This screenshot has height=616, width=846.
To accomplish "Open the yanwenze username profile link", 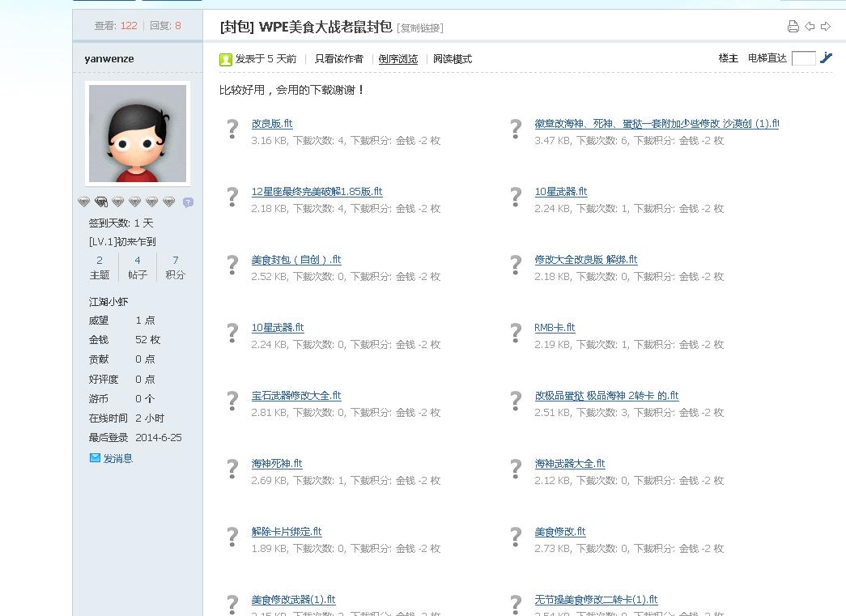I will (x=109, y=59).
